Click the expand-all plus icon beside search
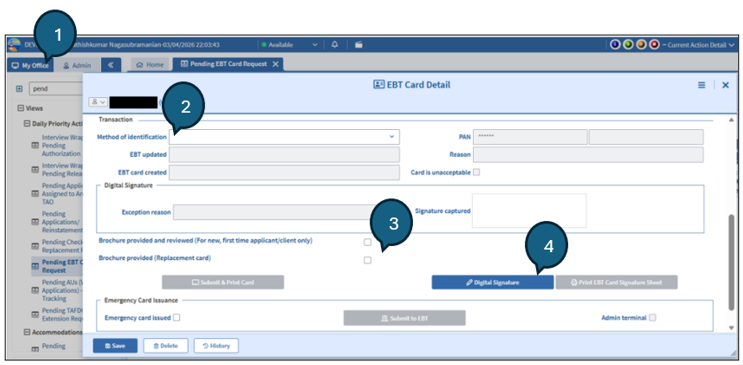The image size is (743, 365). coord(19,89)
